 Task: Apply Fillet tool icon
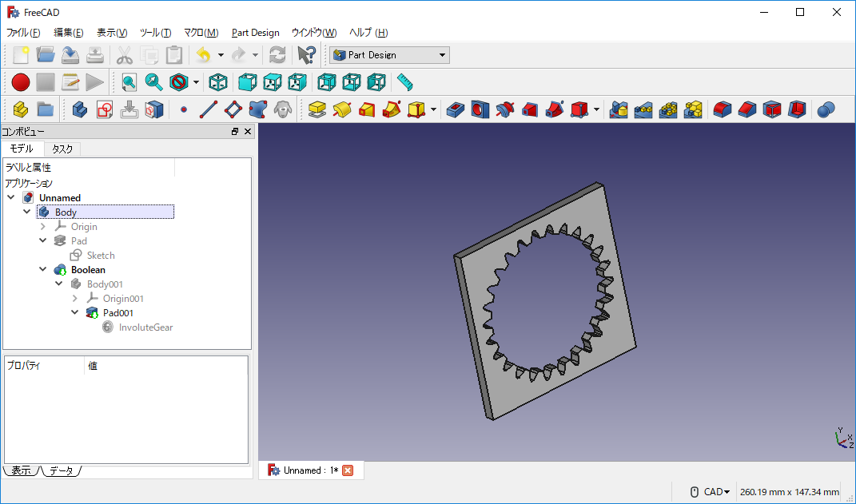coord(723,109)
